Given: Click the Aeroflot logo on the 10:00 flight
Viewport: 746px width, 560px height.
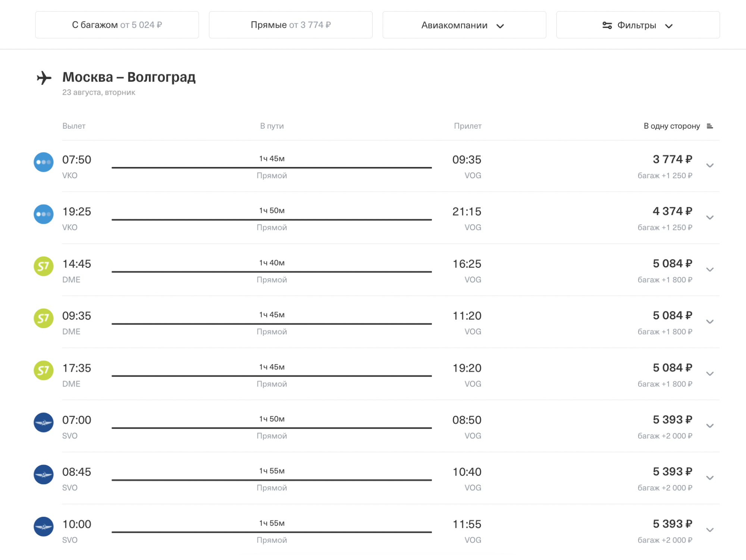Looking at the screenshot, I should click(44, 526).
